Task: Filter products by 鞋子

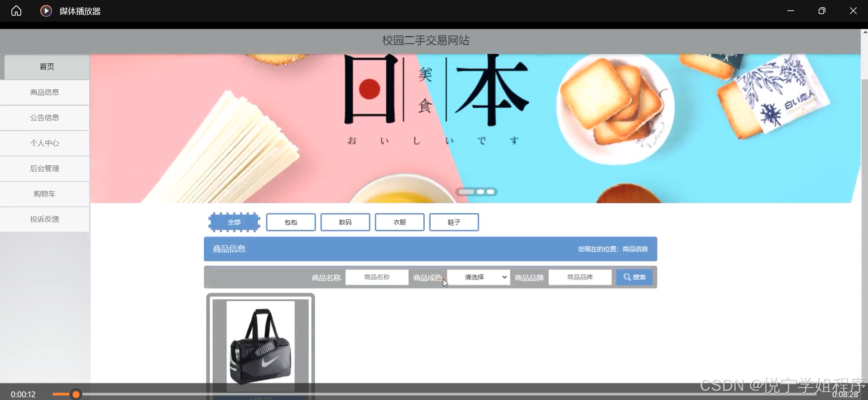Action: point(454,222)
